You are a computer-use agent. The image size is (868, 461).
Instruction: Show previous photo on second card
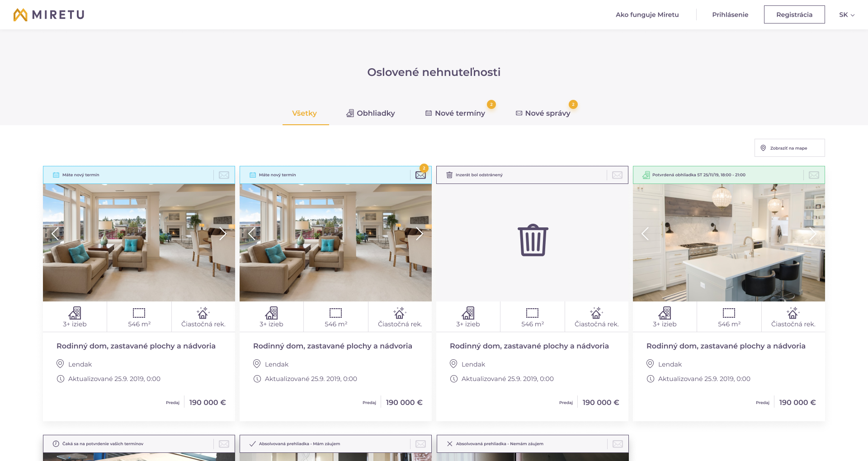(x=252, y=234)
